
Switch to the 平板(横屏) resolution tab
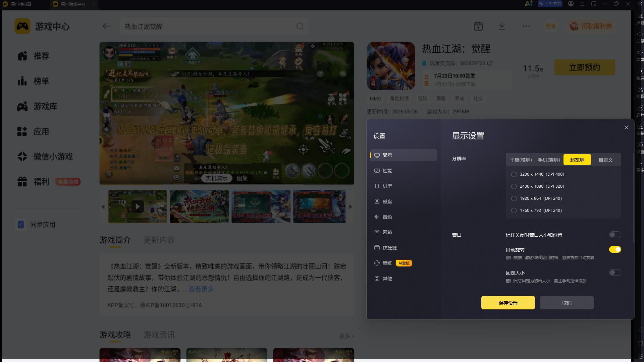point(521,160)
